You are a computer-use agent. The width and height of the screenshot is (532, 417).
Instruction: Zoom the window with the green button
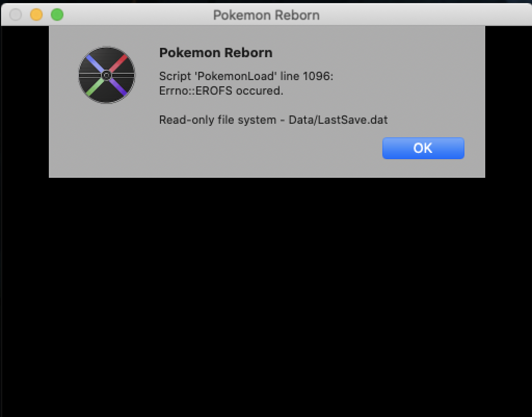[57, 15]
